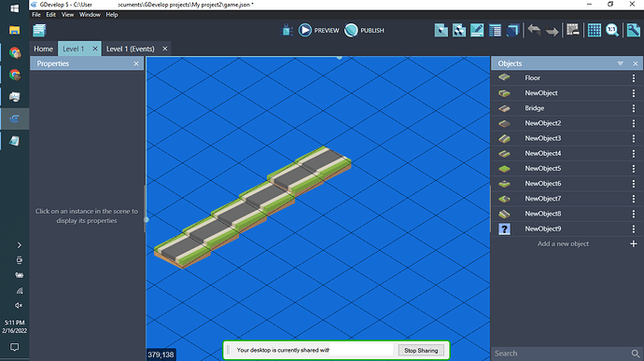Open the objects editor toolbar icon
Screen dimensions: 644x361
441,31
